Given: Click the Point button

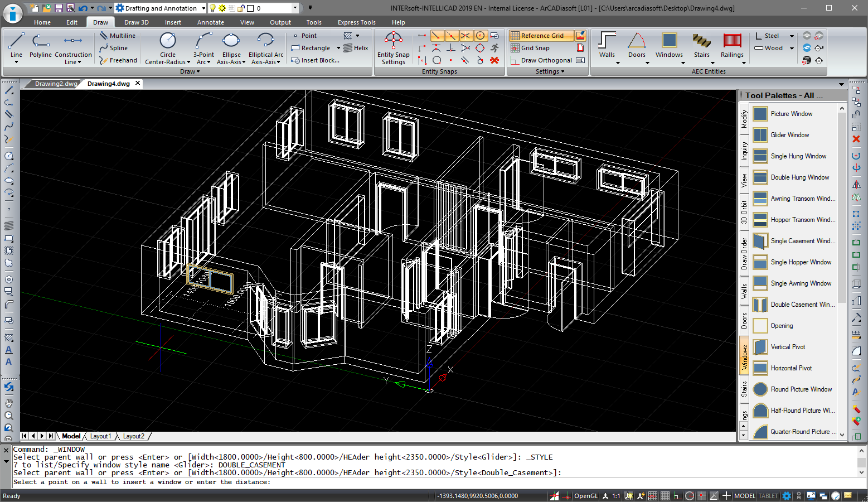Looking at the screenshot, I should coord(305,36).
